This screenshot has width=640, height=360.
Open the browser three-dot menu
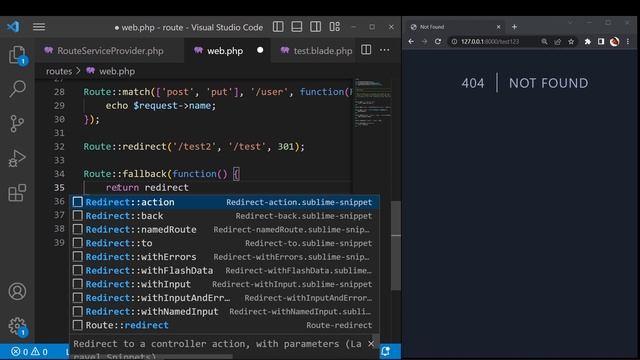(628, 41)
